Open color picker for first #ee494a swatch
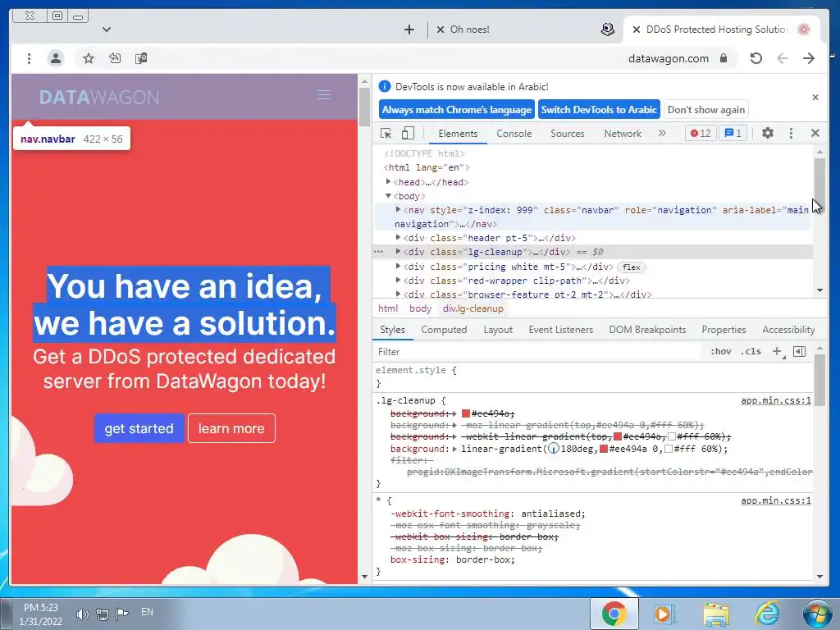840x630 pixels. point(466,413)
